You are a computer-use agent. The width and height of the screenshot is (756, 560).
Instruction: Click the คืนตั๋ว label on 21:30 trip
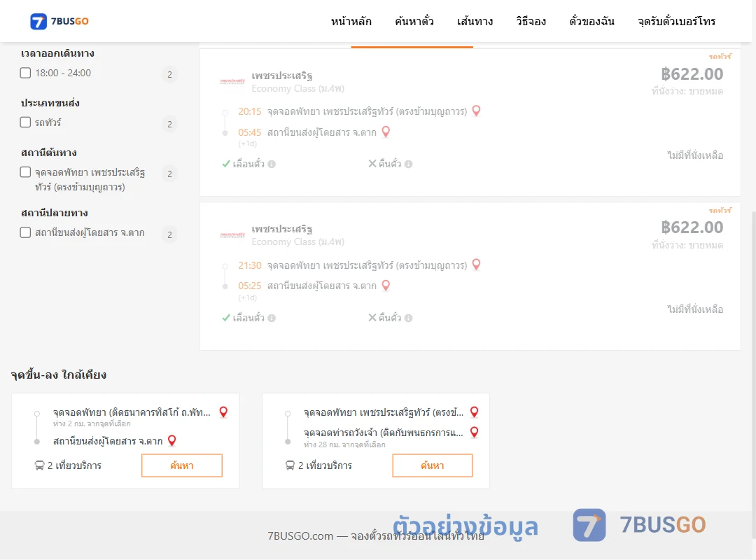[x=390, y=318]
